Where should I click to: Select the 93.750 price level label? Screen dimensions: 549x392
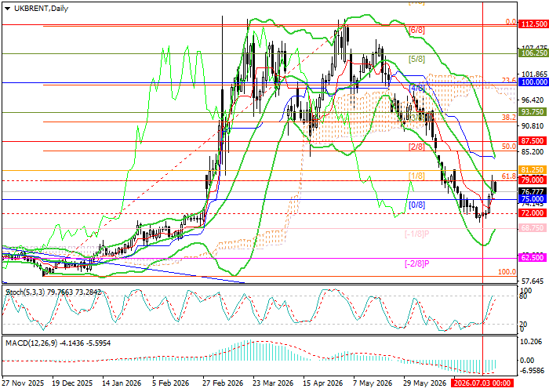click(x=533, y=111)
